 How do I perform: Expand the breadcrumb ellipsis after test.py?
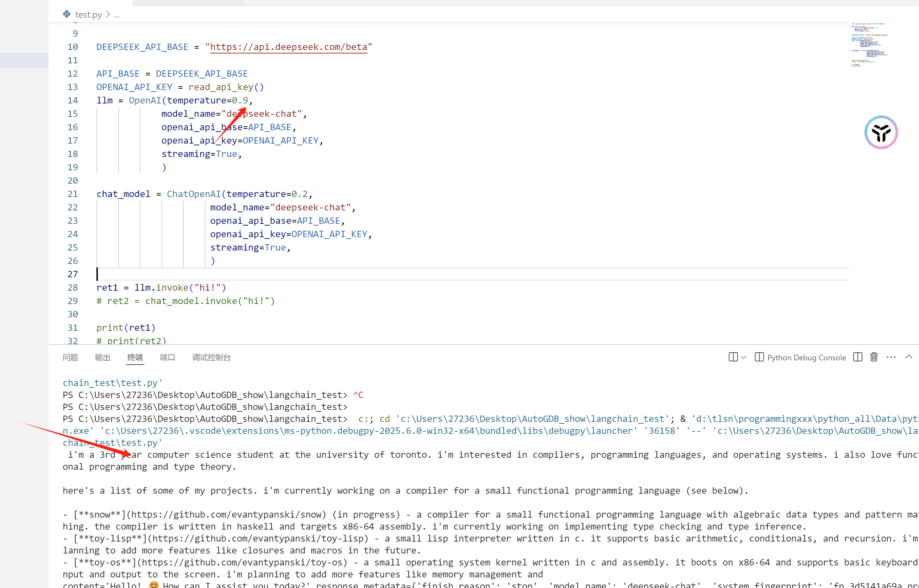click(117, 14)
